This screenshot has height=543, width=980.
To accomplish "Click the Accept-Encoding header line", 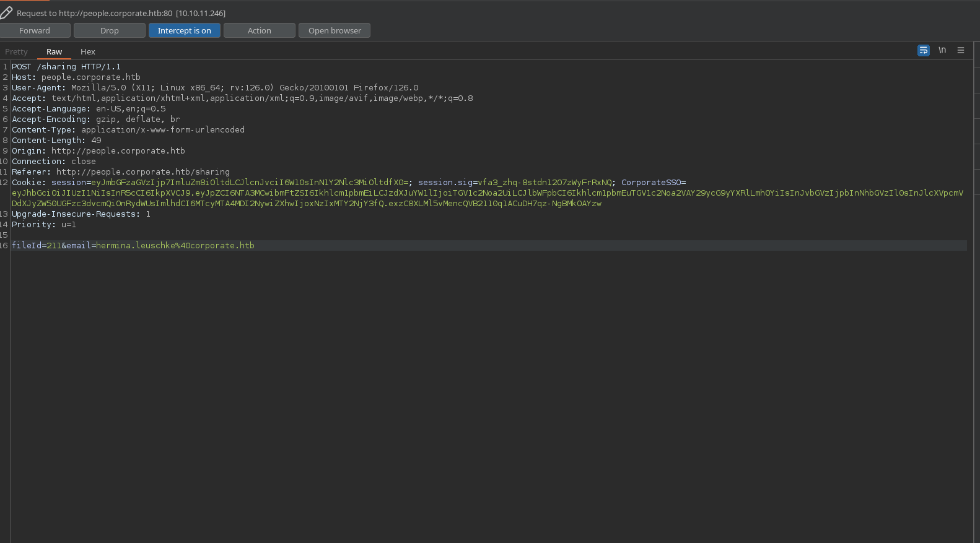I will 96,119.
